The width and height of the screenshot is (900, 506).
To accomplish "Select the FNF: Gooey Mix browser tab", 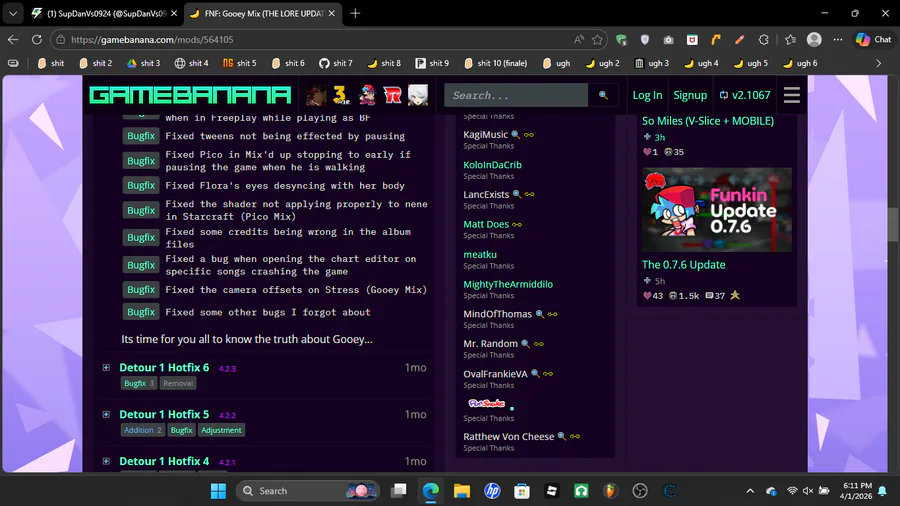I will point(262,13).
